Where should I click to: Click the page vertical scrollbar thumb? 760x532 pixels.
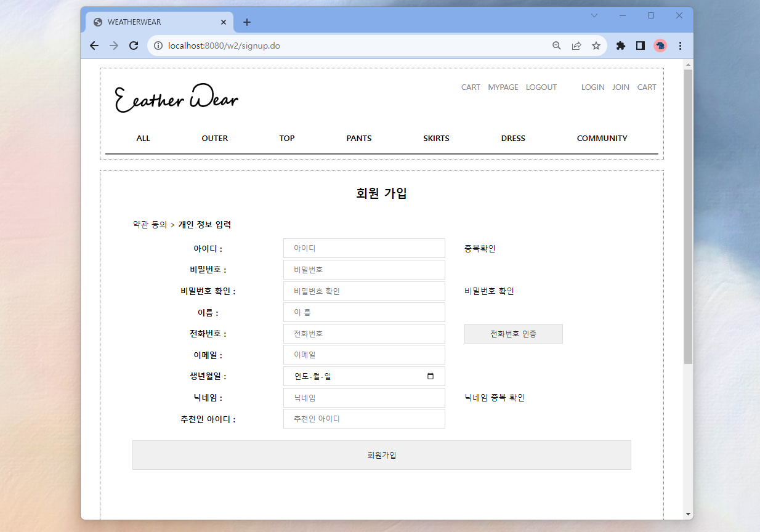click(689, 216)
